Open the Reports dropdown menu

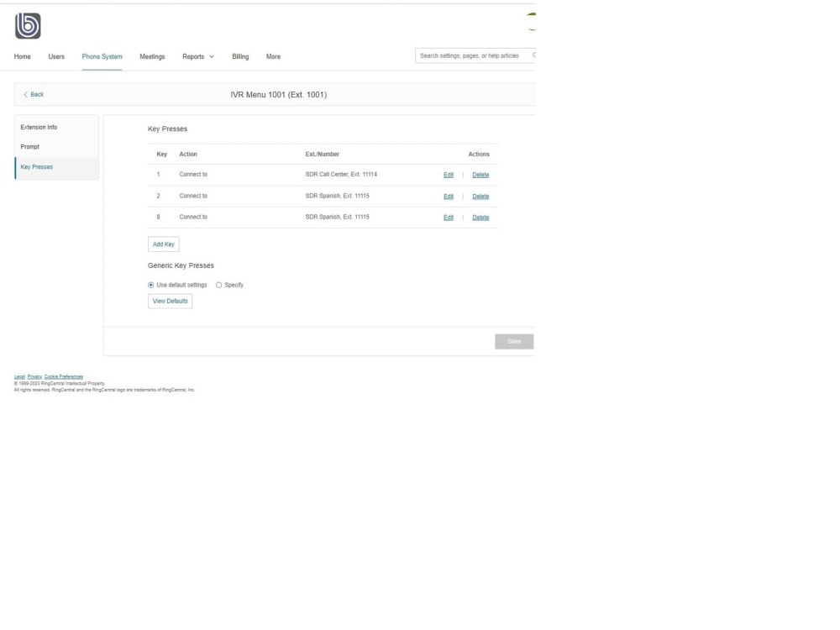pyautogui.click(x=197, y=56)
